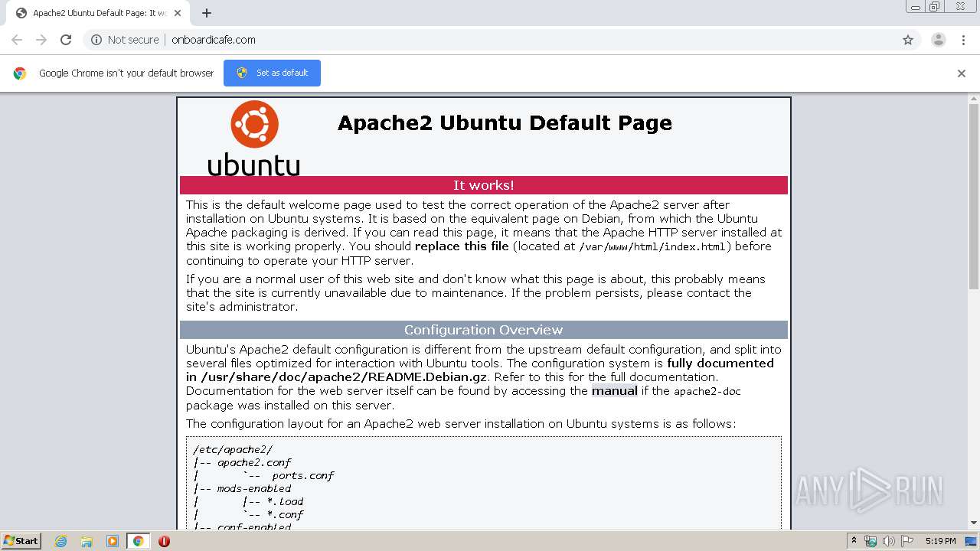Click the Configuration Overview section header
This screenshot has height=551, width=980.
coord(484,330)
